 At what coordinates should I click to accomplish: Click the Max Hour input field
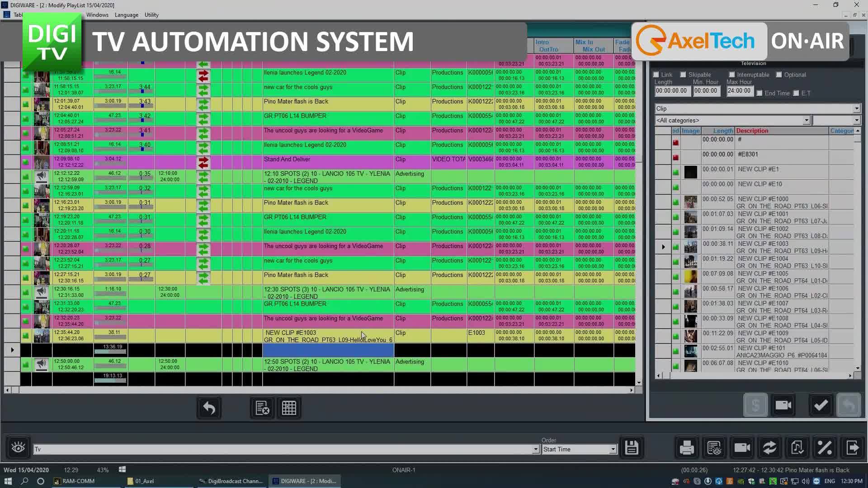click(739, 91)
